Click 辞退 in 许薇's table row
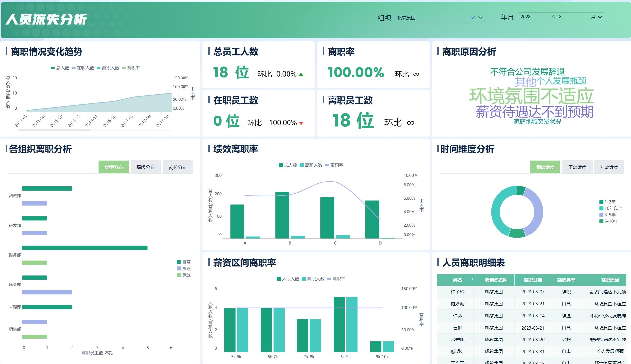The image size is (631, 364). pyautogui.click(x=566, y=316)
